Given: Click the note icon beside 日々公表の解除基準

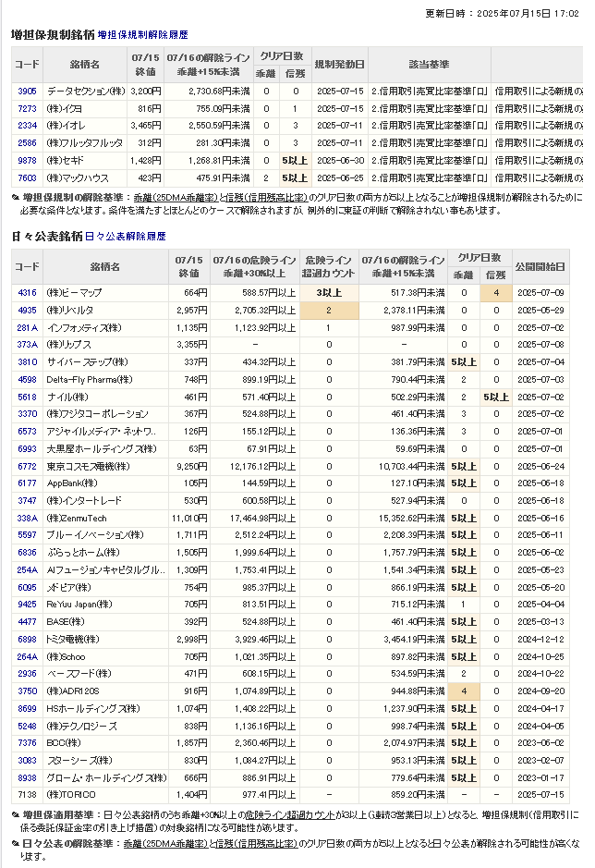Looking at the screenshot, I should [x=16, y=844].
